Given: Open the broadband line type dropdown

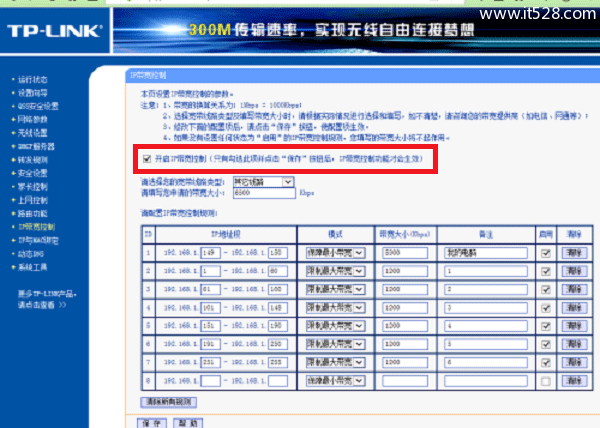Looking at the screenshot, I should [x=264, y=182].
